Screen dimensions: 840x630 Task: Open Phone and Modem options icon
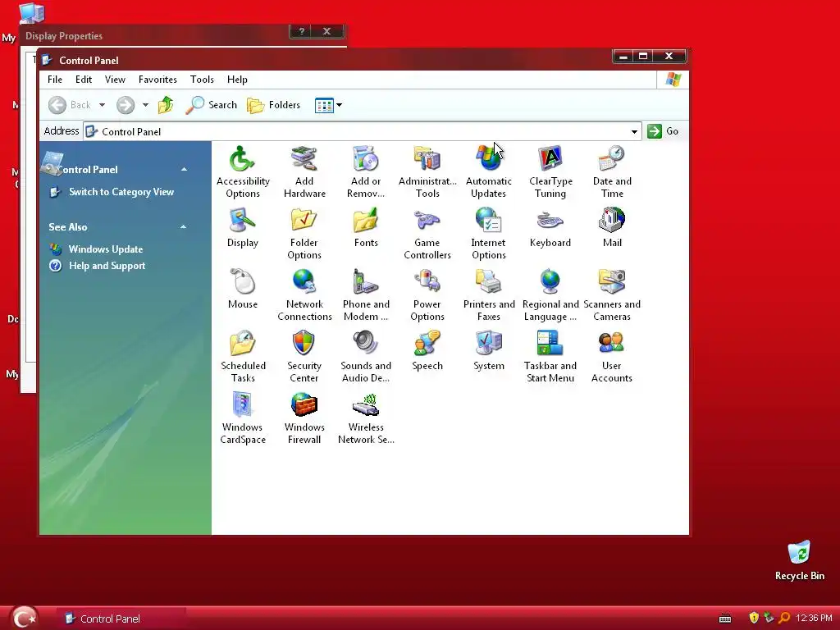click(x=366, y=295)
